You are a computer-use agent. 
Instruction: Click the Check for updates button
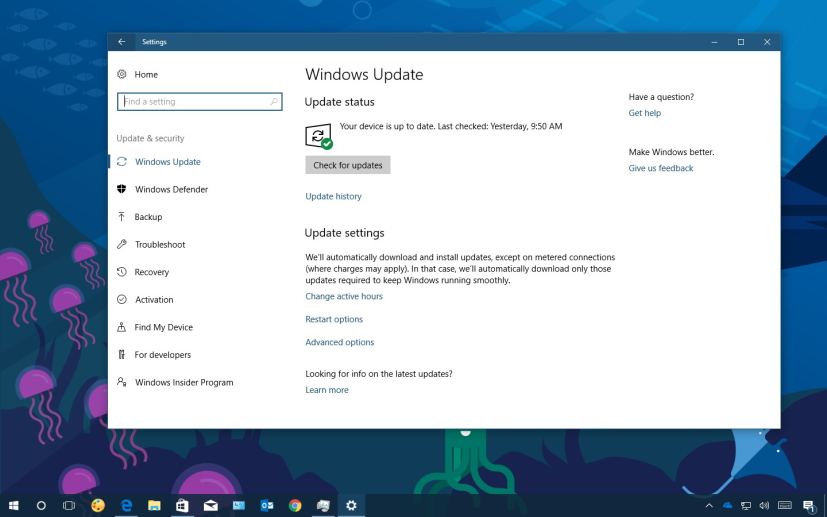(348, 165)
